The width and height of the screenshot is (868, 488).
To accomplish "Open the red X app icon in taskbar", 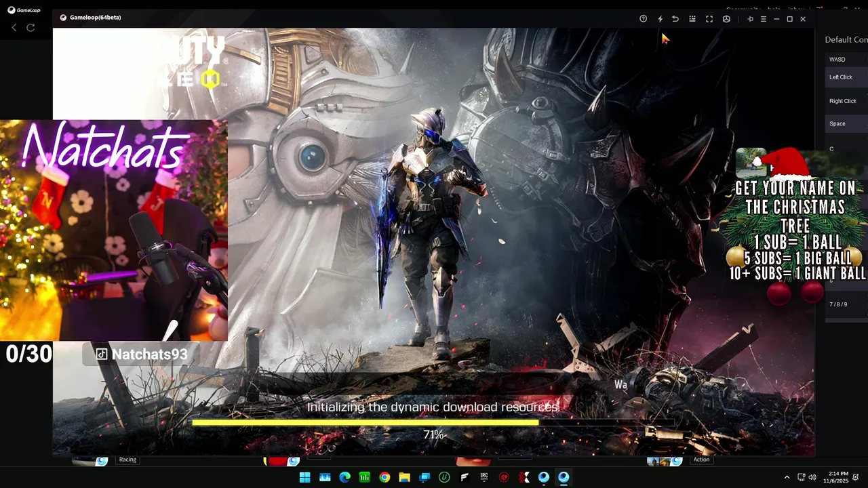I will click(x=524, y=477).
